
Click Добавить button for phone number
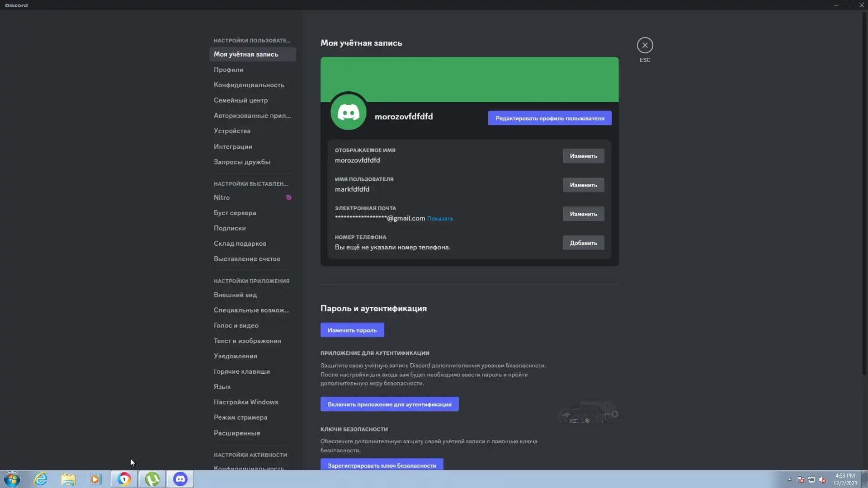[583, 243]
